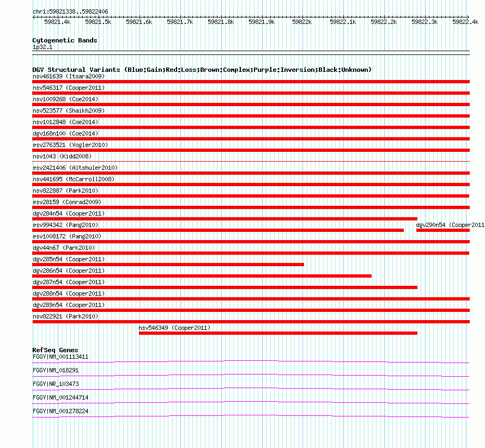Click the 1p32.1 cytogenetic band bar
485x448 pixels.
[251, 53]
